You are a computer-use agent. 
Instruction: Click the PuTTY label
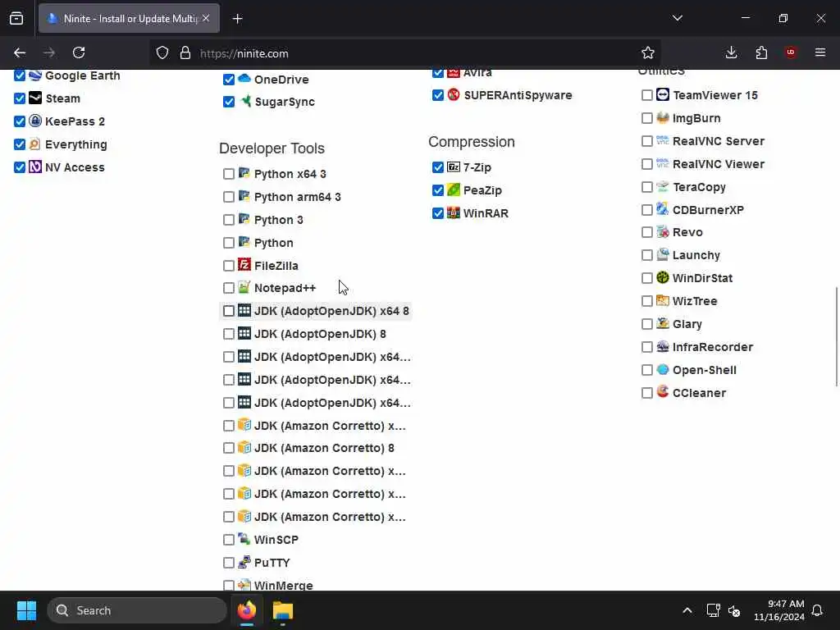pyautogui.click(x=272, y=563)
